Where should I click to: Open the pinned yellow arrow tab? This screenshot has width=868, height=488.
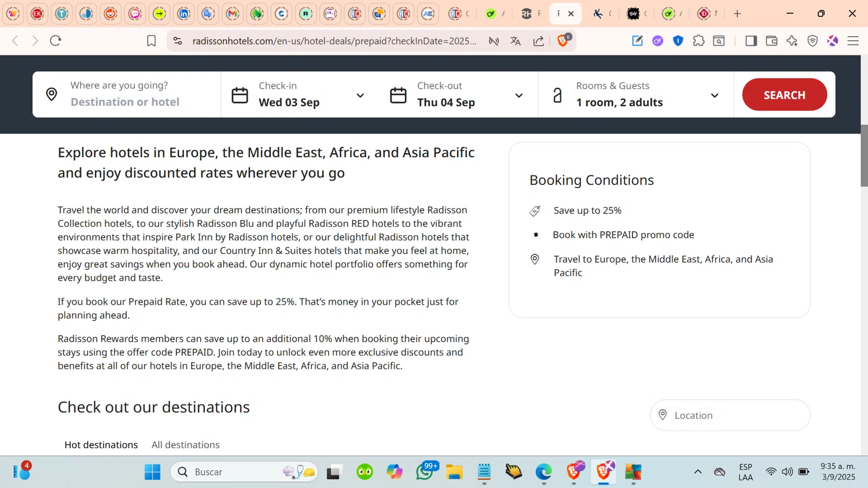tap(160, 14)
